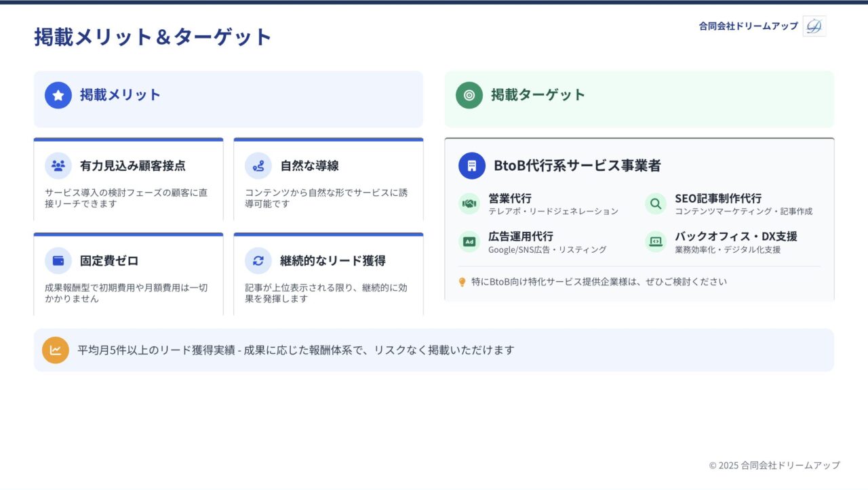
Task: Click the magnifier icon for SEO記事制作代行
Action: coord(656,203)
